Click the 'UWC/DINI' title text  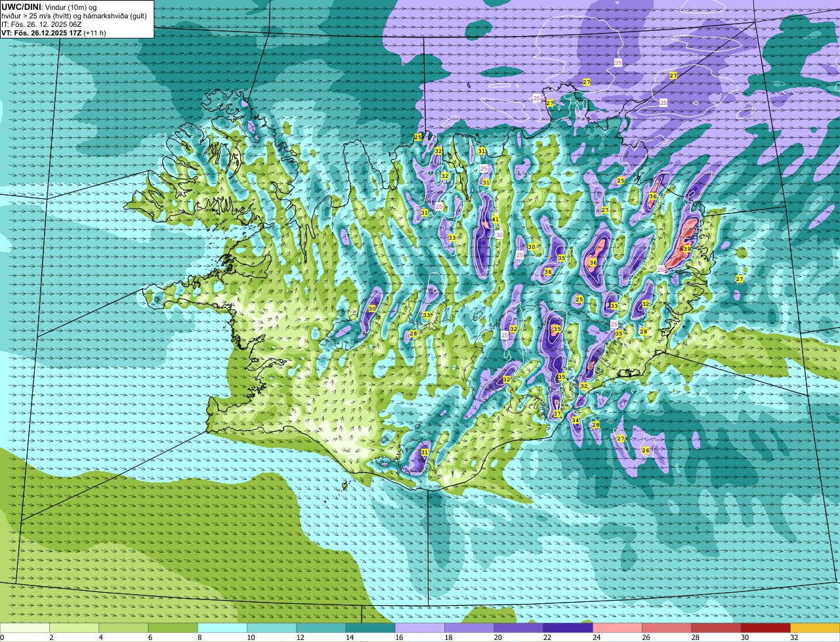[21, 7]
